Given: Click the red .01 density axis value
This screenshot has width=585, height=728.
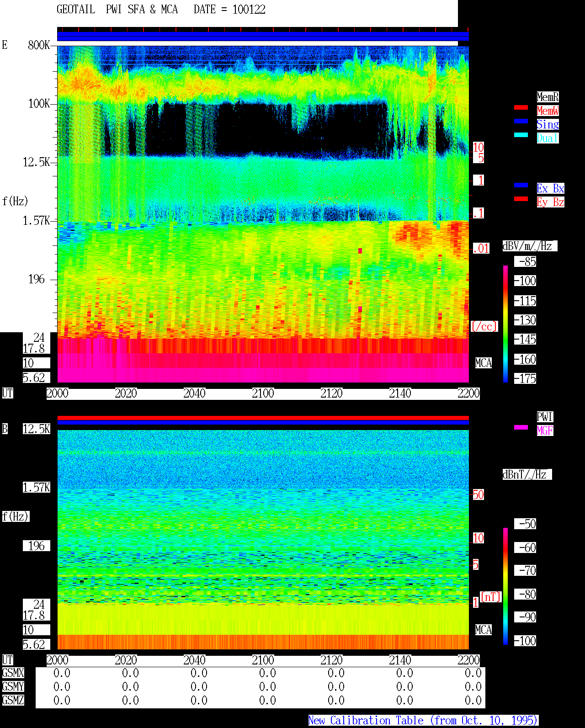Looking at the screenshot, I should point(481,249).
